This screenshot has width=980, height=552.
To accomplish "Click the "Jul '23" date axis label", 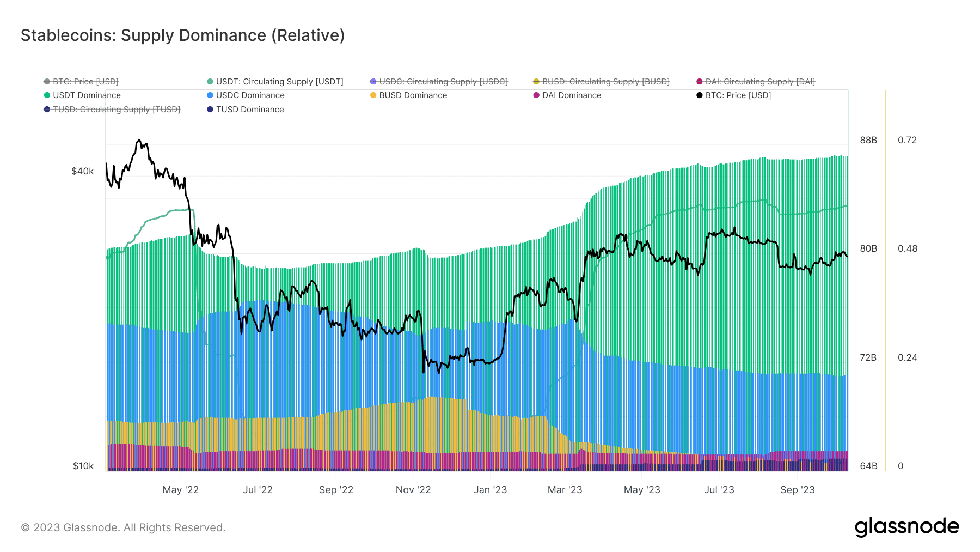I will tap(719, 490).
